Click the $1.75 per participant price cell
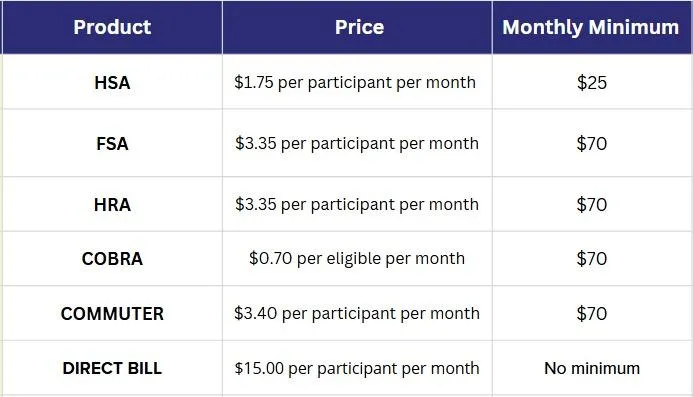Screen dimensions: 693x397 357,82
